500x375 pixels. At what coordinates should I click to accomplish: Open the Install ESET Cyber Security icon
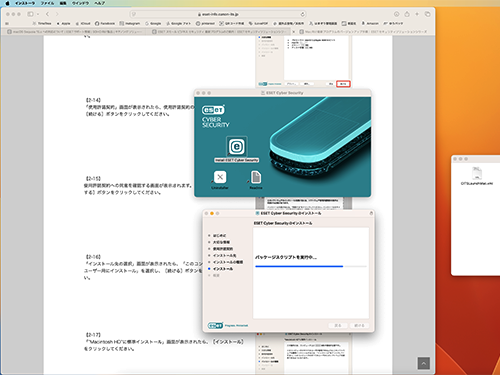[237, 147]
